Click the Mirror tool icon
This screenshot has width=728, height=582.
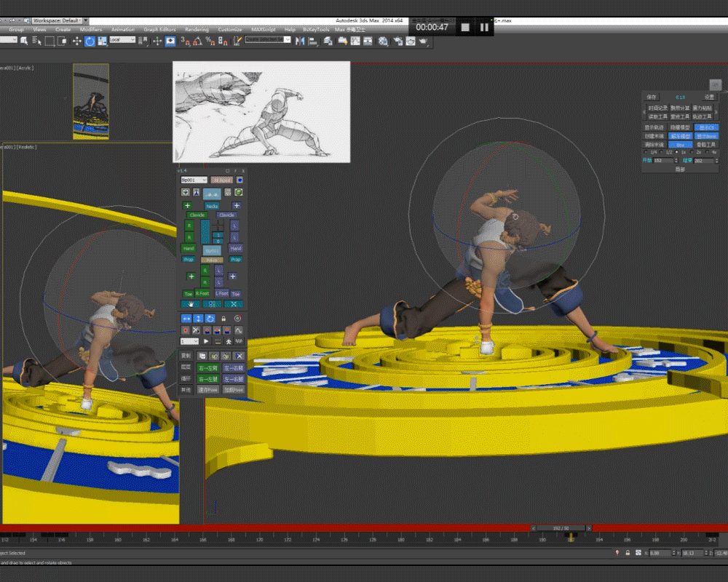click(x=300, y=41)
